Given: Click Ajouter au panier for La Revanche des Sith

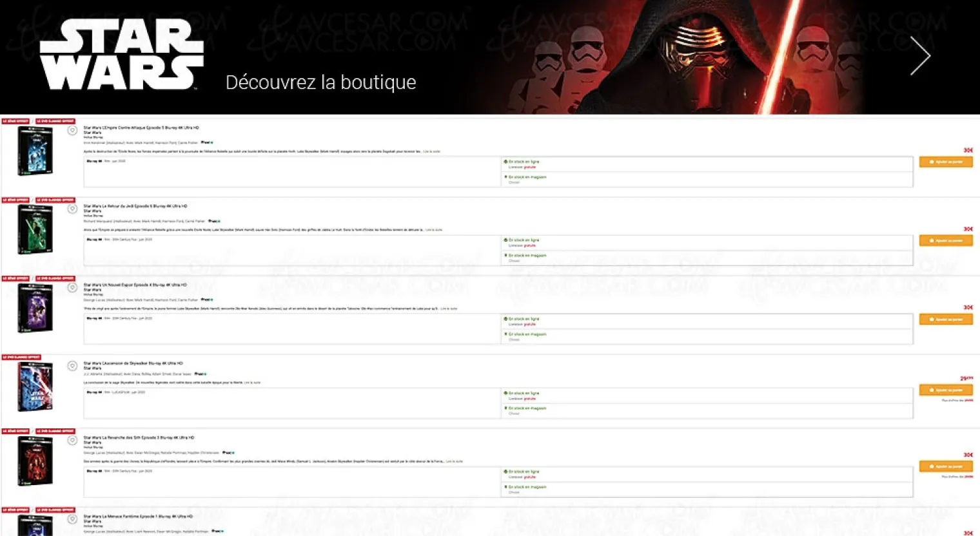Looking at the screenshot, I should pos(946,466).
